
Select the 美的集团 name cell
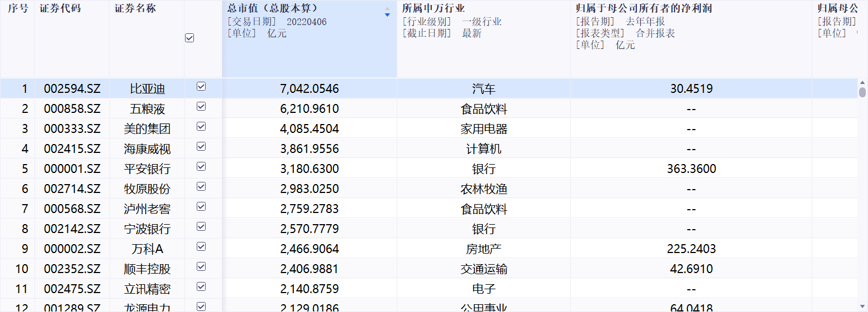point(147,129)
